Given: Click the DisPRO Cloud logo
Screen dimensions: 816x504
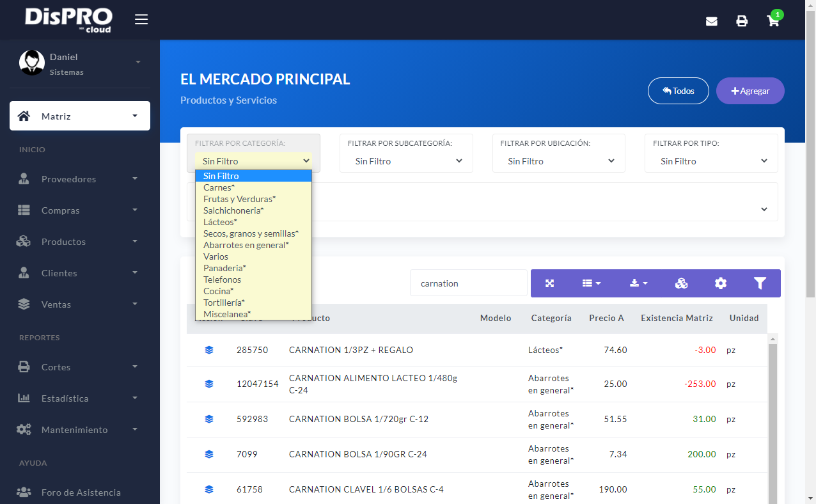Looking at the screenshot, I should click(68, 19).
